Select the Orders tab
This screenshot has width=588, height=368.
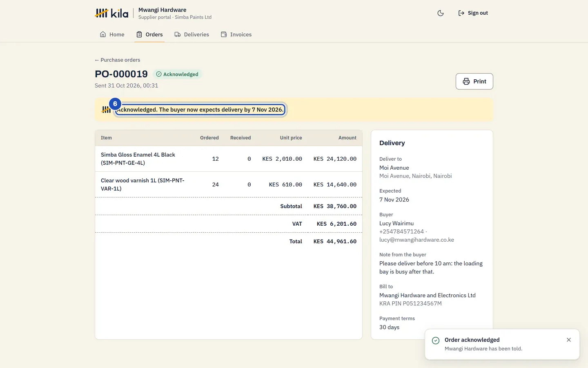pos(149,34)
